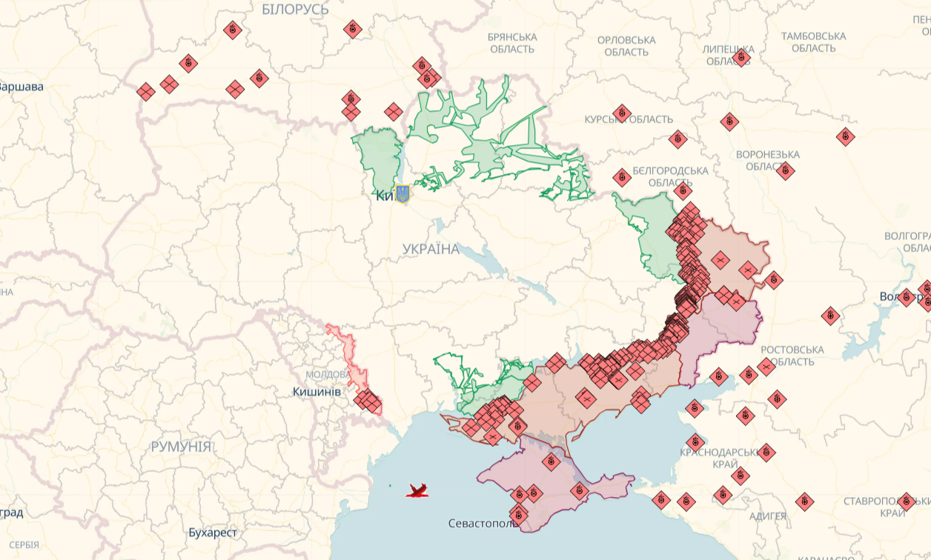Click the marker just above the Севастополь label
The image size is (931, 560).
click(x=517, y=513)
